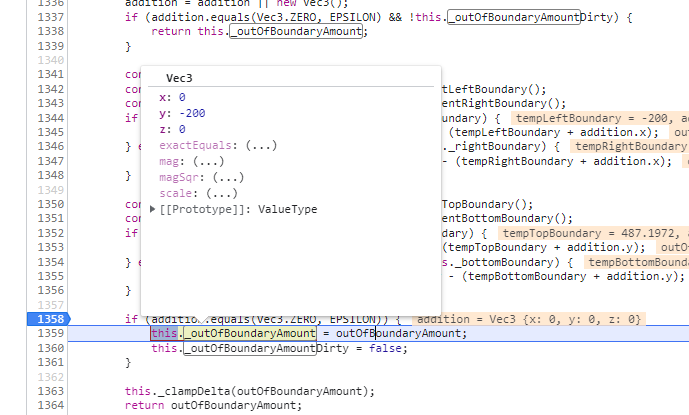Click 'this' keyword highlighted on line 1359
The image size is (689, 415).
(164, 333)
